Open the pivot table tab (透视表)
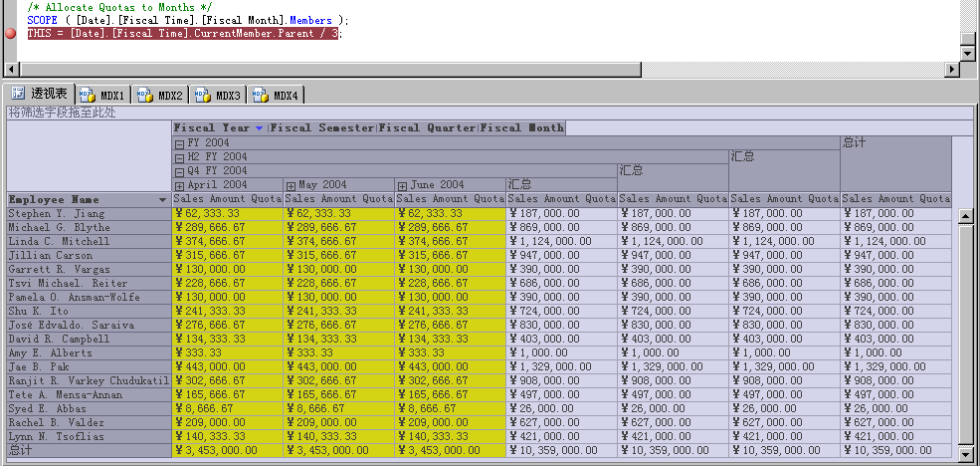 (x=41, y=95)
